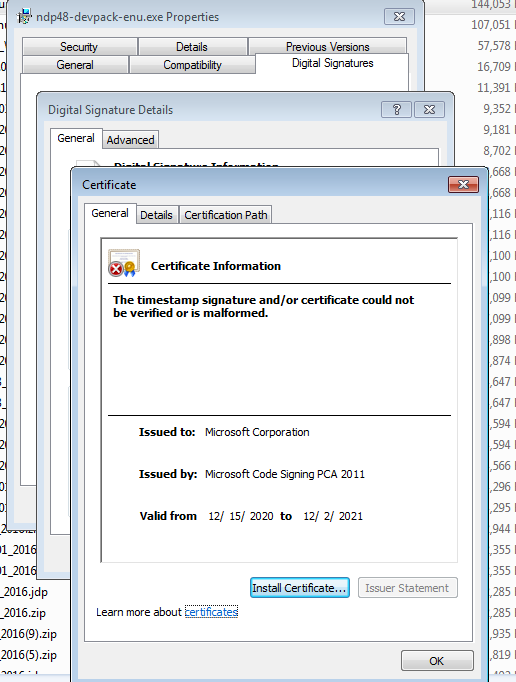Follow the 'certificates' learn more link
The image size is (516, 682).
tap(211, 612)
